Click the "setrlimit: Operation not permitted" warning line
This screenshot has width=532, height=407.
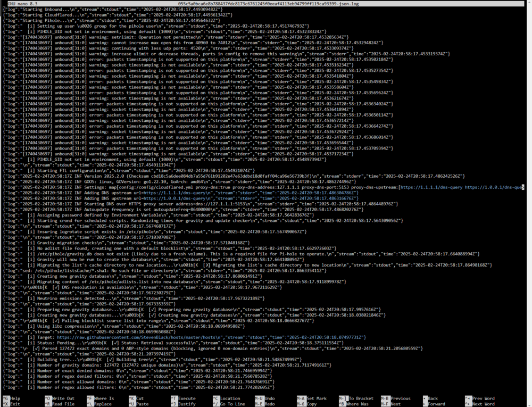click(176, 37)
